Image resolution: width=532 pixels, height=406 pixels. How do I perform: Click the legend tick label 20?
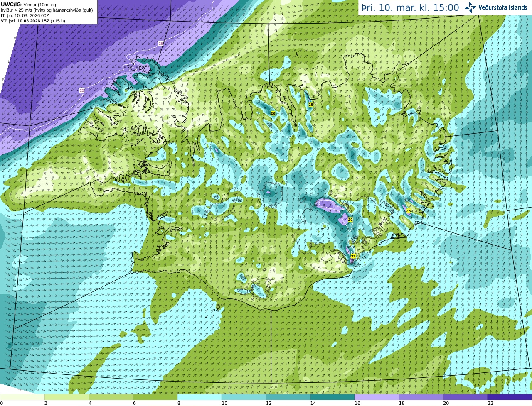pyautogui.click(x=446, y=403)
